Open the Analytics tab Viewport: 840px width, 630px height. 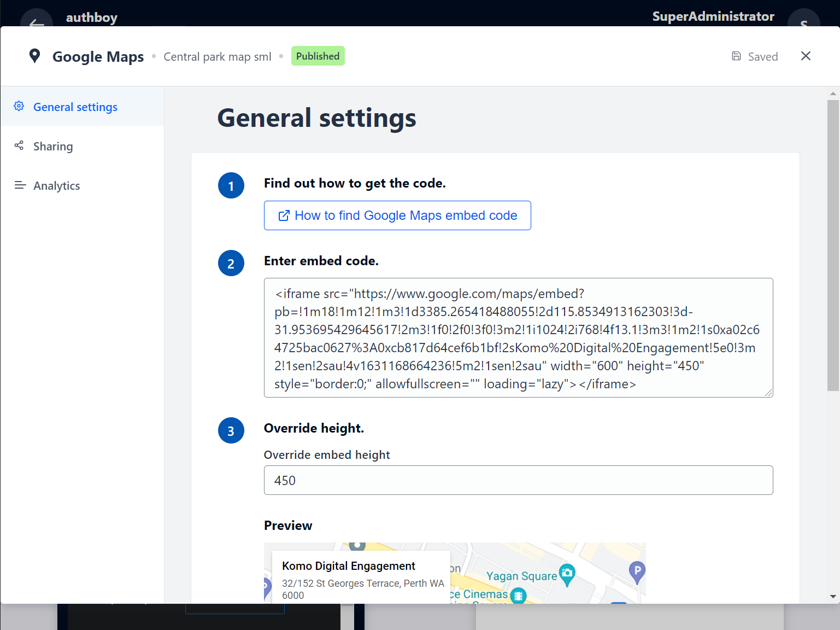pyautogui.click(x=56, y=186)
